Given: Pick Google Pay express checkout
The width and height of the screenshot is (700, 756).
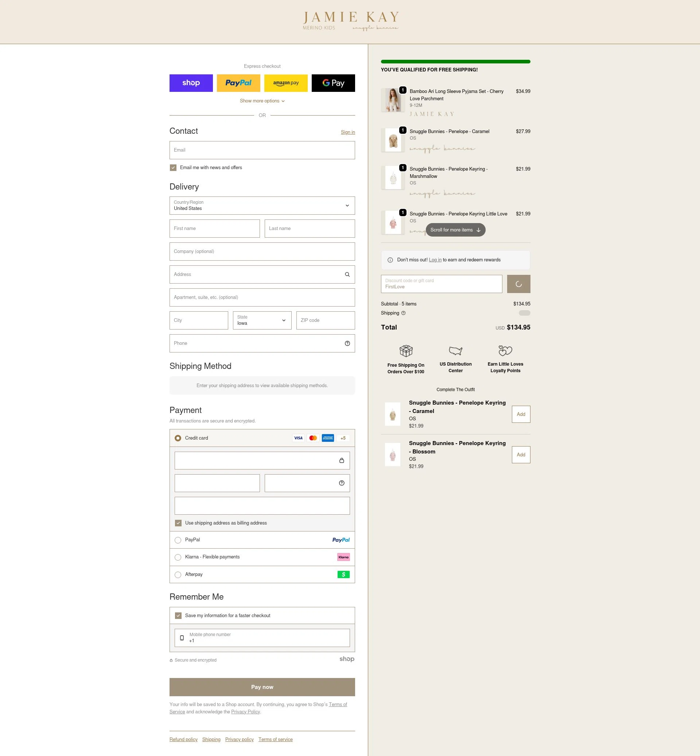Looking at the screenshot, I should pos(333,83).
